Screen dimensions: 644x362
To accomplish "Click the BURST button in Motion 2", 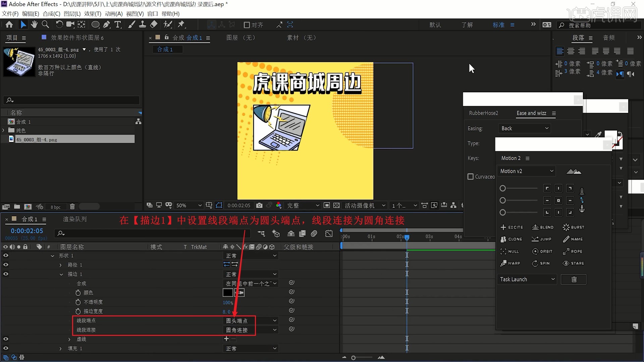I will point(574,227).
